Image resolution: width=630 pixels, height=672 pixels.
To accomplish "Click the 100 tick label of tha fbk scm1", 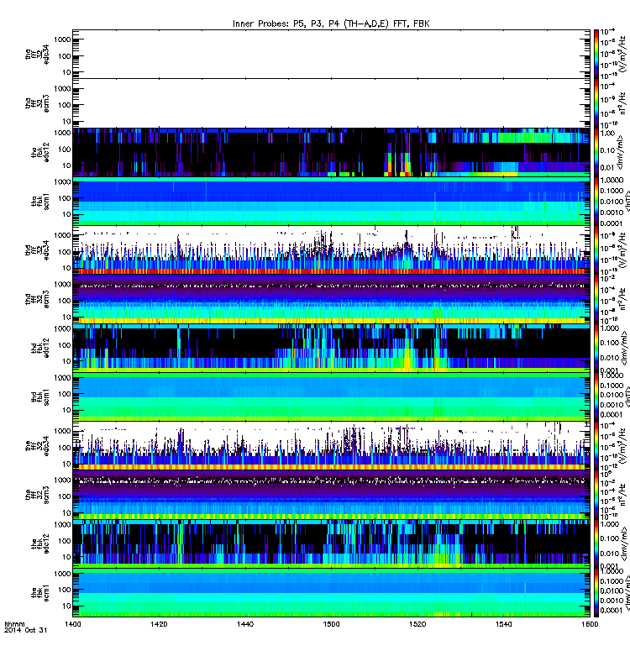I will coord(65,198).
